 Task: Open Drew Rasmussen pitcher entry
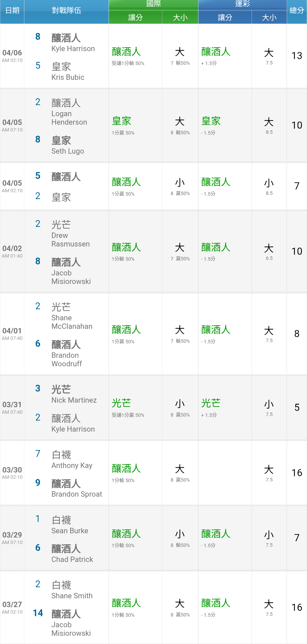click(70, 240)
